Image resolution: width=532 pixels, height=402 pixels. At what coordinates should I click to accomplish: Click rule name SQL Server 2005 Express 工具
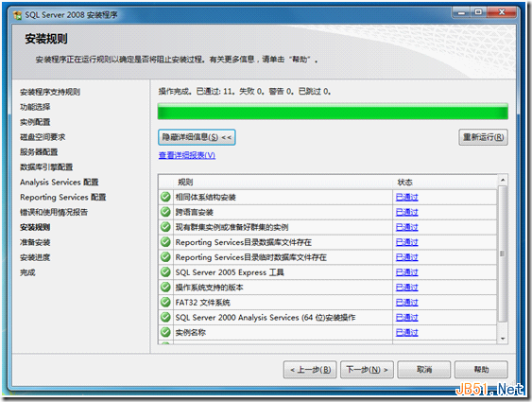(x=230, y=272)
